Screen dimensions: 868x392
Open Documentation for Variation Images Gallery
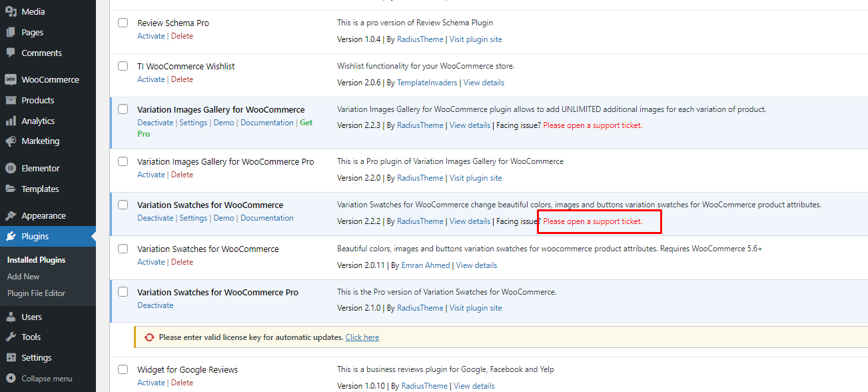(267, 123)
